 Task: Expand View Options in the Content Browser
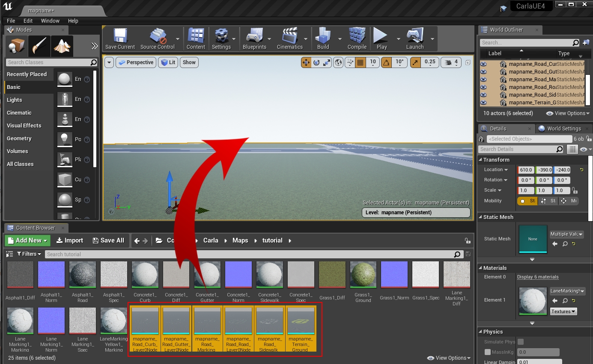(x=448, y=358)
